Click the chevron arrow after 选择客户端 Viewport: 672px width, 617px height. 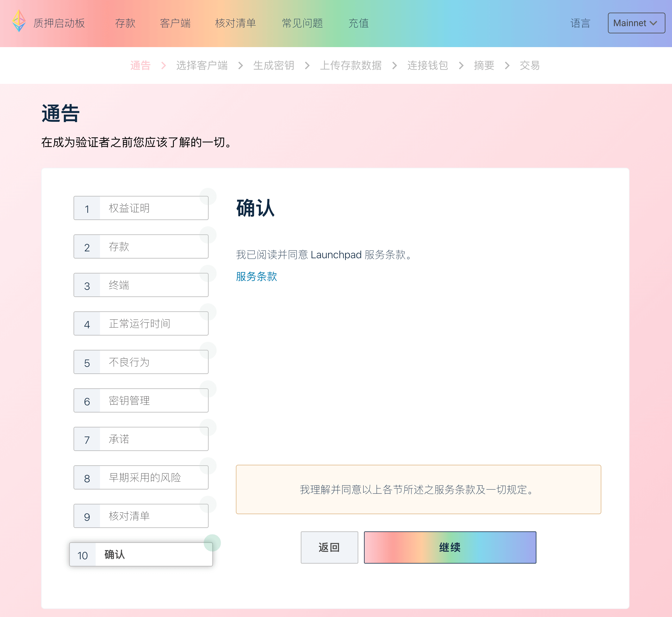(240, 65)
